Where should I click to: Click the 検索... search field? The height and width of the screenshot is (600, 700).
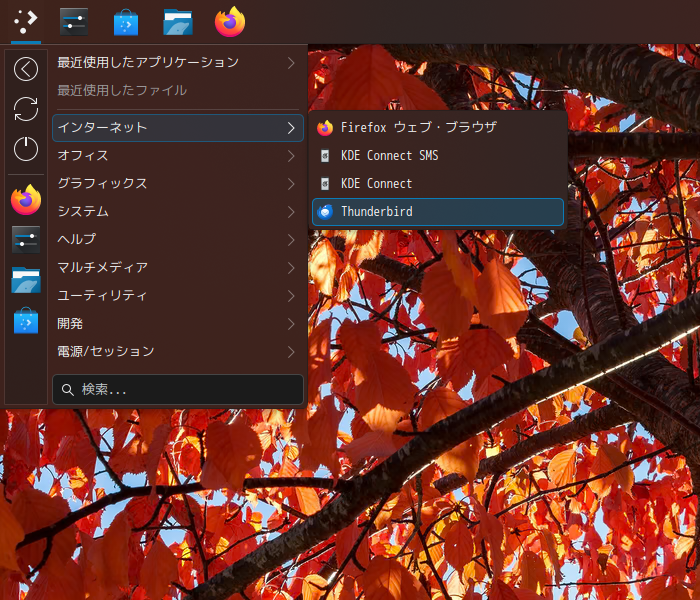coord(178,390)
